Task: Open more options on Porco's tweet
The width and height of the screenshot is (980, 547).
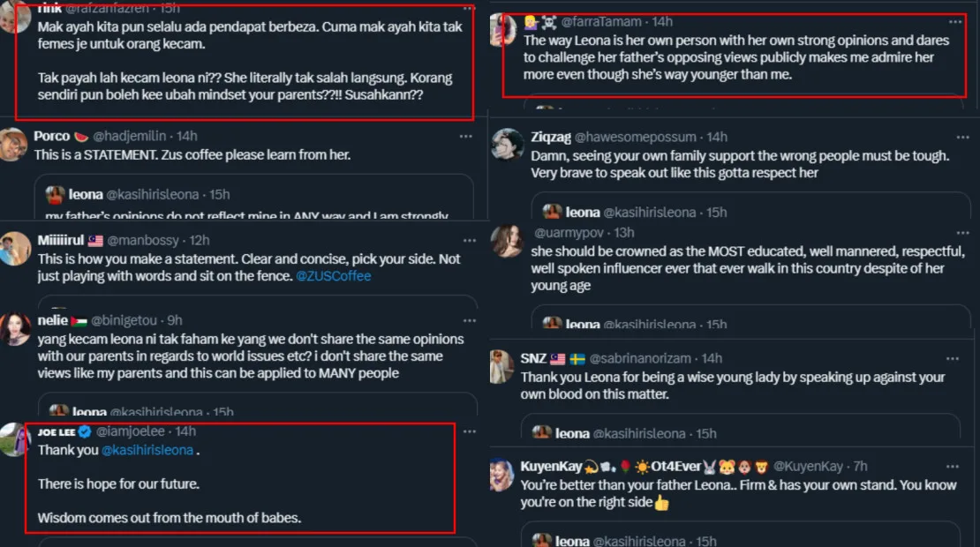Action: [x=465, y=136]
